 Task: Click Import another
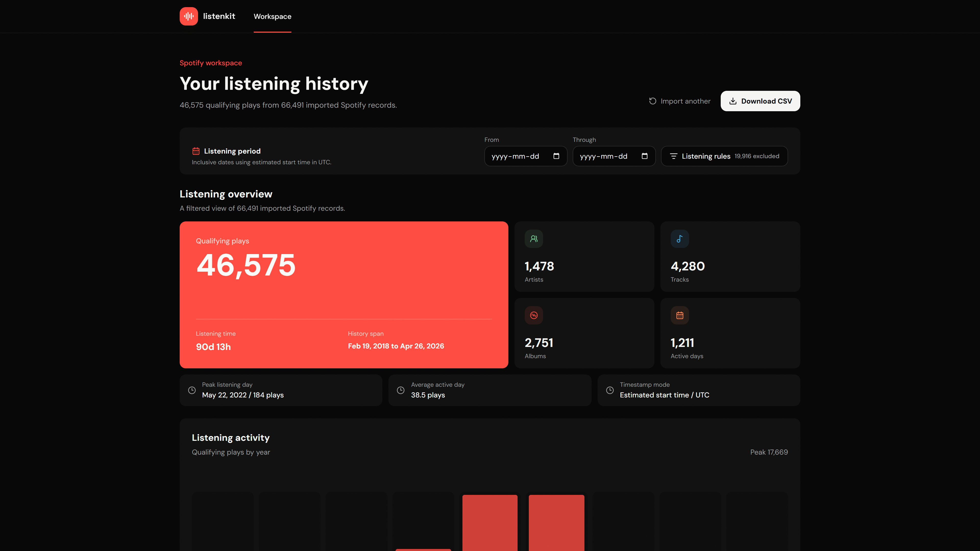coord(679,101)
